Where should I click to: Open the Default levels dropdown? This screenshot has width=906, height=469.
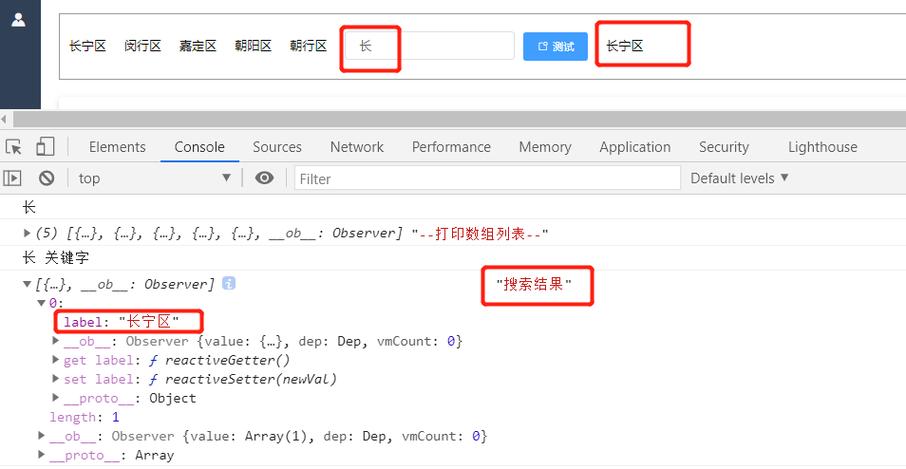click(x=740, y=178)
